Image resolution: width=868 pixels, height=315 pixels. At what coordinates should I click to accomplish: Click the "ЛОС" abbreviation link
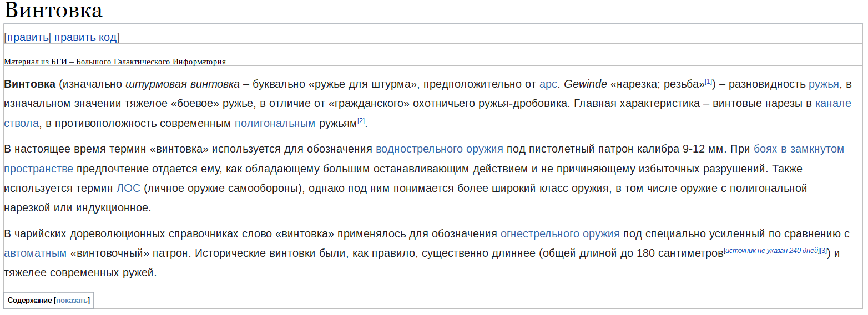click(x=128, y=188)
